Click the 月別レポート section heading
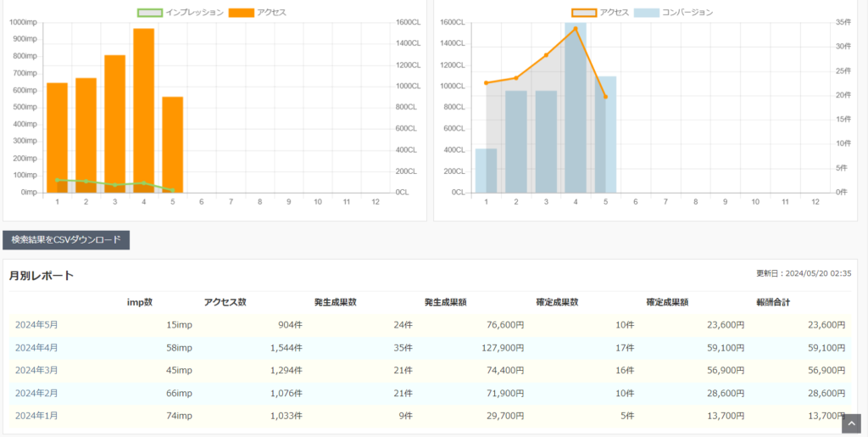 pyautogui.click(x=42, y=275)
